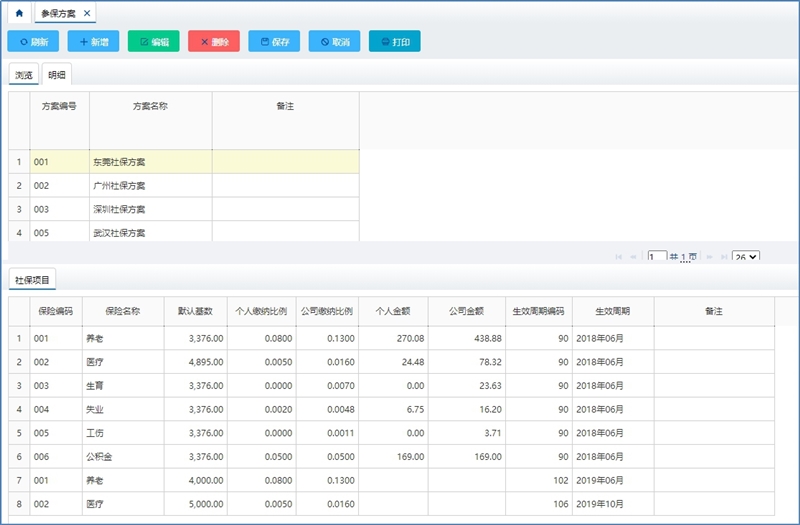800x525 pixels.
Task: Select the 广州社保方案 row
Action: (118, 186)
